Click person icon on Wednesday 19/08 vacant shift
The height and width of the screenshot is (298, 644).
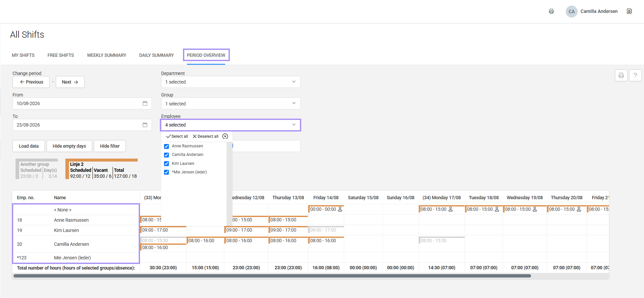(535, 209)
